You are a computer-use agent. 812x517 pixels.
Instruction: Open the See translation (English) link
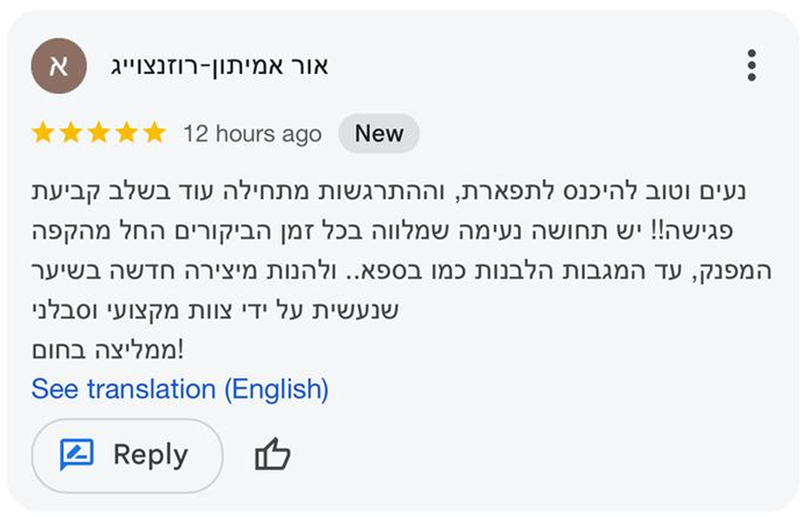pos(180,389)
